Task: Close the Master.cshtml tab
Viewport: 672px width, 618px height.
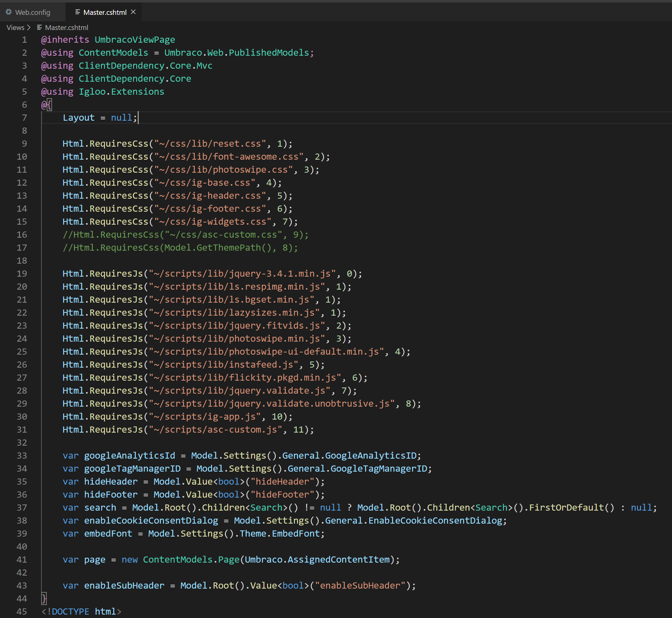Action: point(133,12)
